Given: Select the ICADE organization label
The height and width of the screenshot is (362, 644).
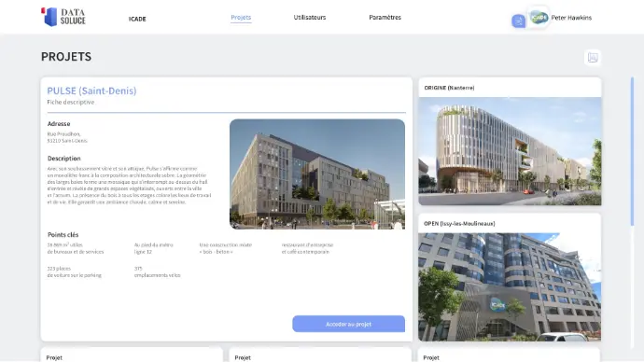Looking at the screenshot, I should [137, 19].
